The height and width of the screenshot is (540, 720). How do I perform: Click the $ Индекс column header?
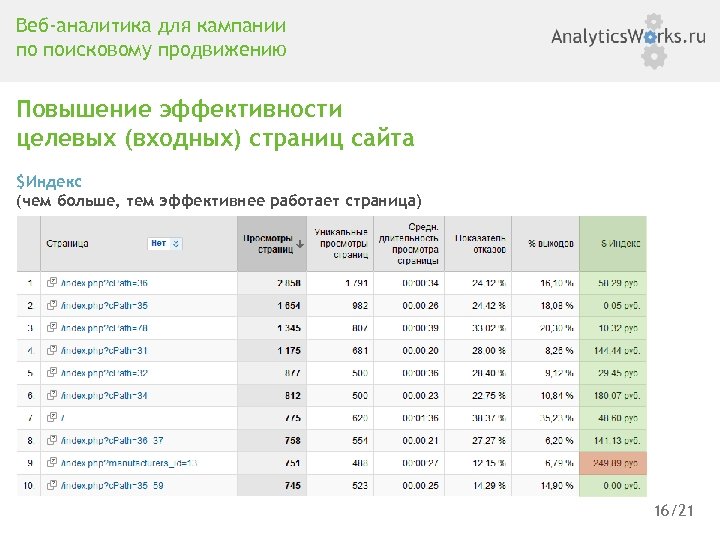(x=620, y=243)
